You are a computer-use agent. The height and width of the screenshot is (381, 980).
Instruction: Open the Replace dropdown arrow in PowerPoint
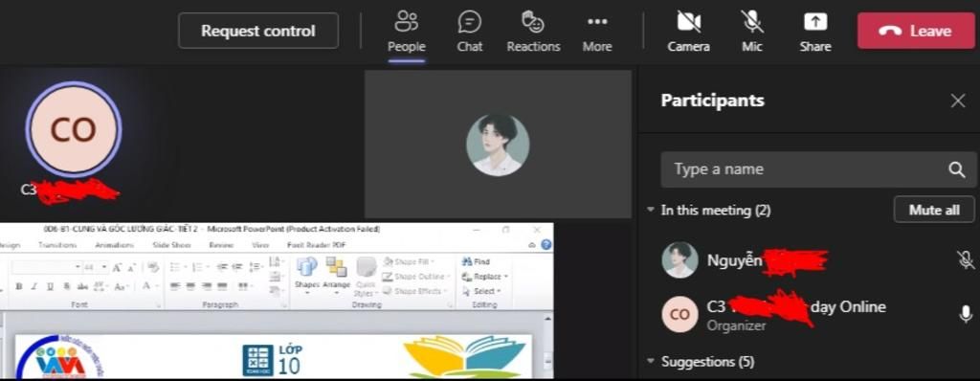pyautogui.click(x=505, y=277)
